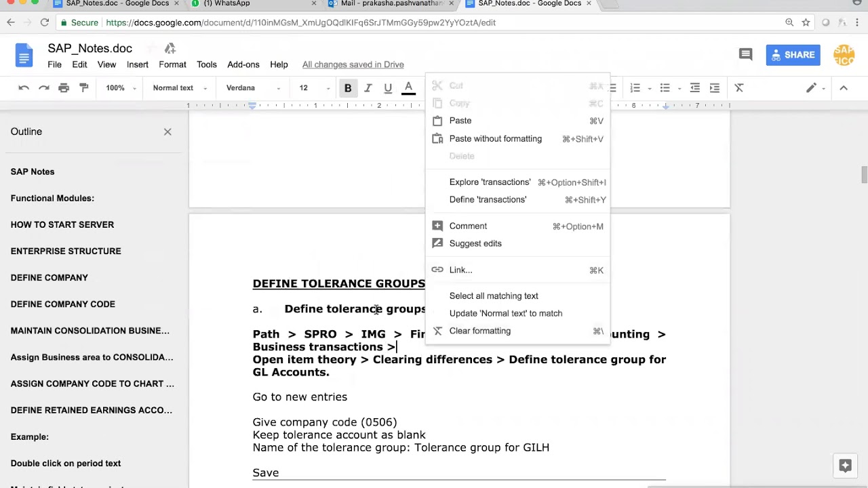
Task: Select the paint format tool
Action: click(84, 88)
